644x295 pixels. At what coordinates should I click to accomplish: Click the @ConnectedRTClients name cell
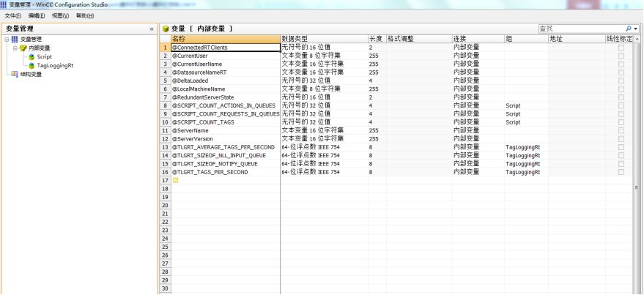tap(226, 48)
